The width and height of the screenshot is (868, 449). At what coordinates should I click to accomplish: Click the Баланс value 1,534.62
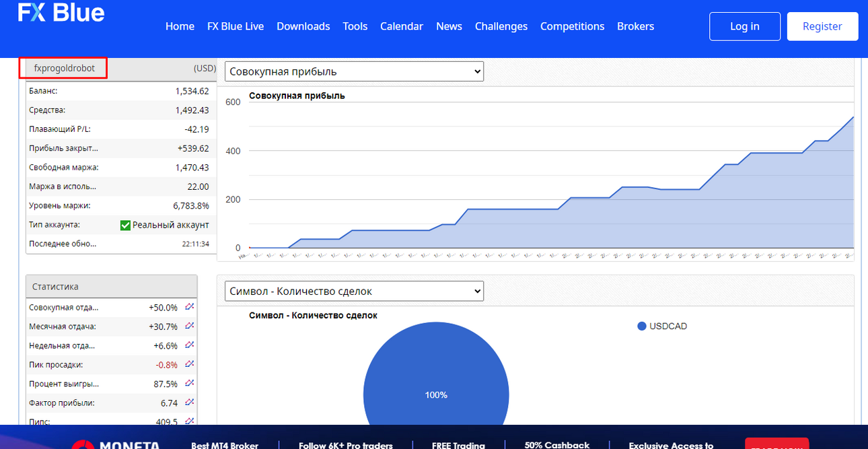(x=192, y=91)
